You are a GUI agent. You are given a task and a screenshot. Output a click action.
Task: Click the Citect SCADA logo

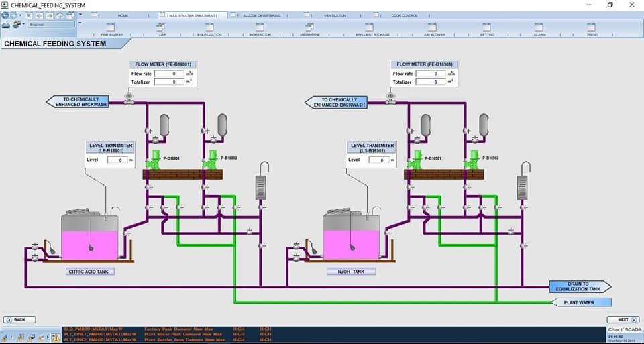coord(625,330)
